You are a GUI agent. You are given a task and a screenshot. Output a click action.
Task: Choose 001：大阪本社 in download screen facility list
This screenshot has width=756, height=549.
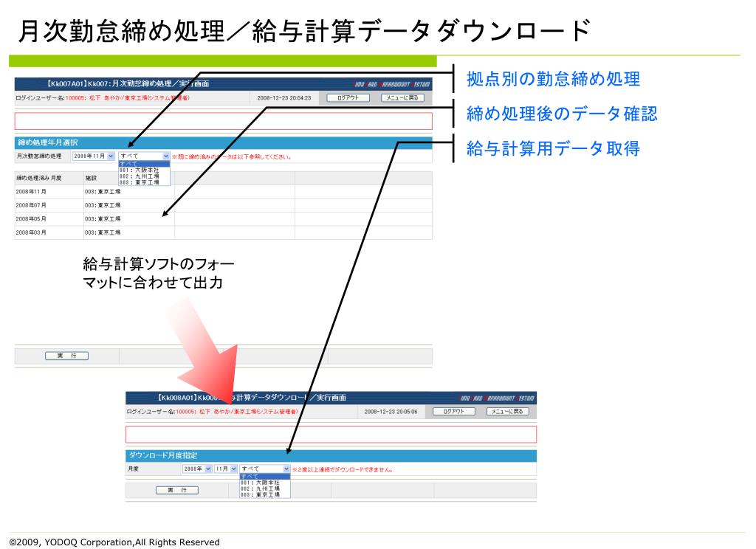click(265, 483)
